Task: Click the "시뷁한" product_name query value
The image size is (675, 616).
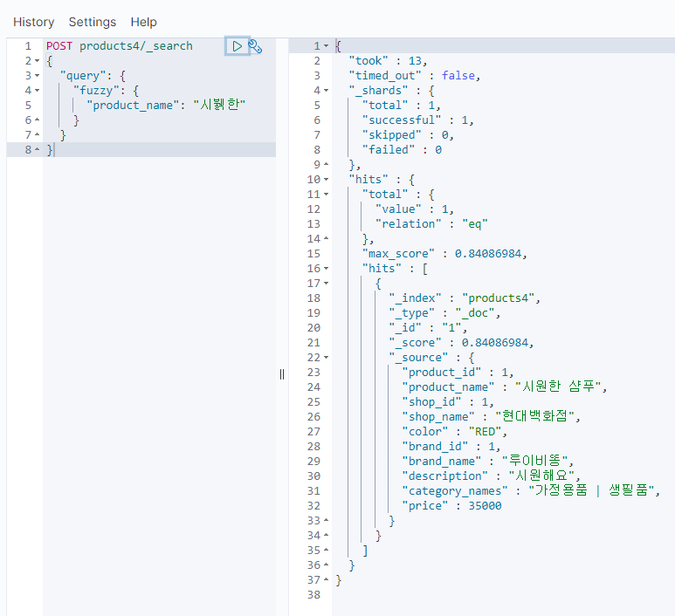Action: click(219, 106)
